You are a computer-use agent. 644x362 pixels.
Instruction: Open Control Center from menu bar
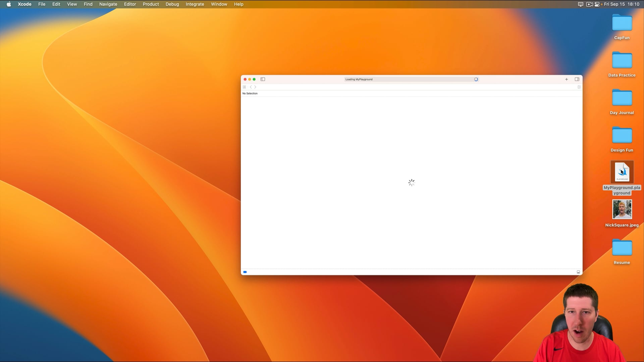pos(597,4)
